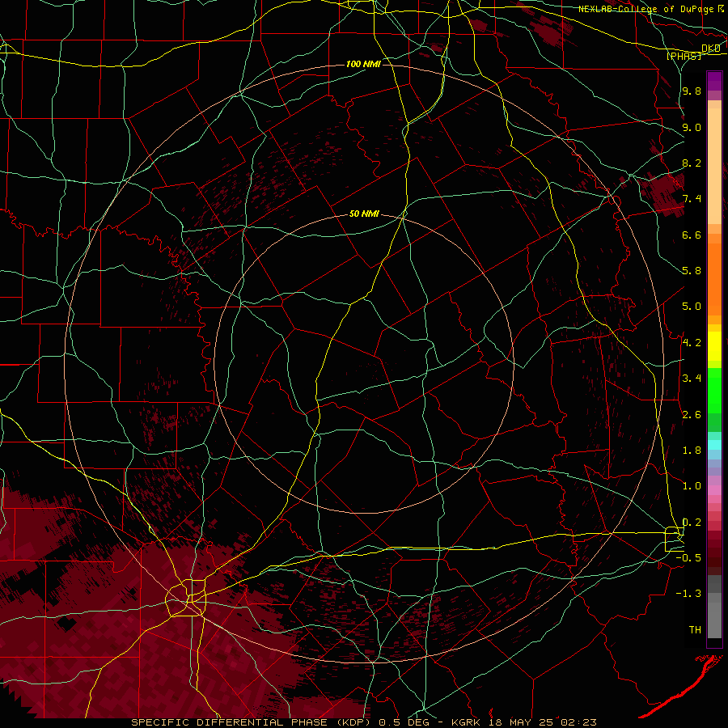The height and width of the screenshot is (728, 728).
Task: Click the 8.2 color scale value
Action: (x=692, y=163)
